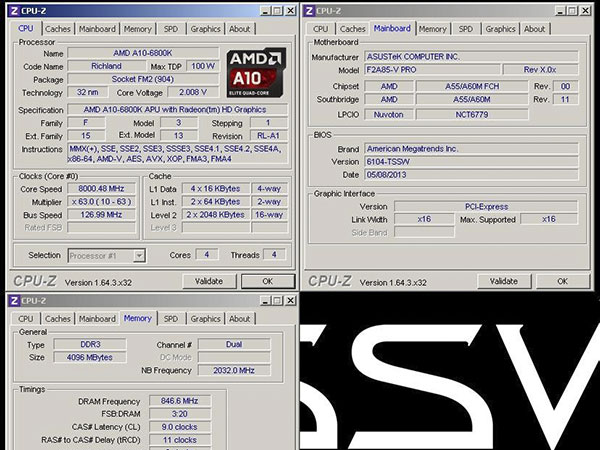Click the CPU-Z title icon of the Mainboard window

pos(311,10)
